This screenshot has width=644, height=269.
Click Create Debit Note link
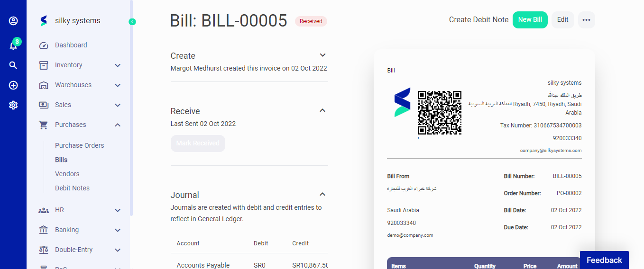(x=478, y=20)
